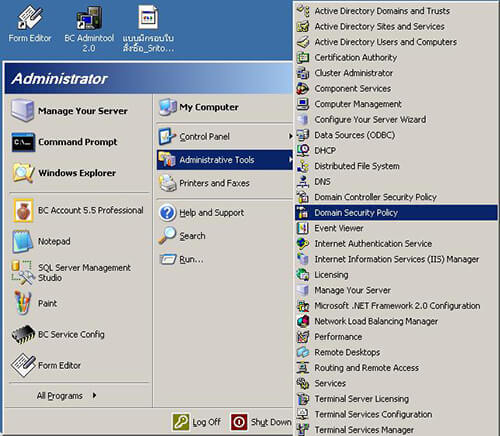Click the All Programs label
500x436 pixels.
tap(60, 396)
